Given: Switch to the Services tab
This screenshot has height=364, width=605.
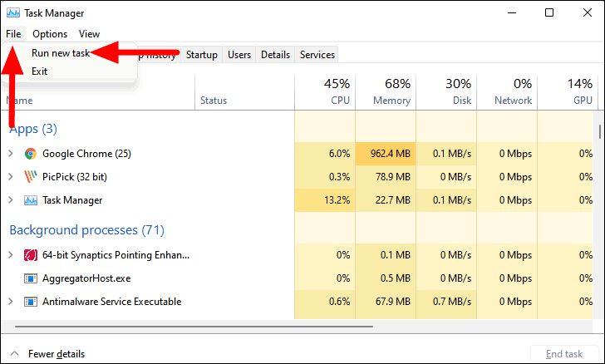Looking at the screenshot, I should coord(317,55).
